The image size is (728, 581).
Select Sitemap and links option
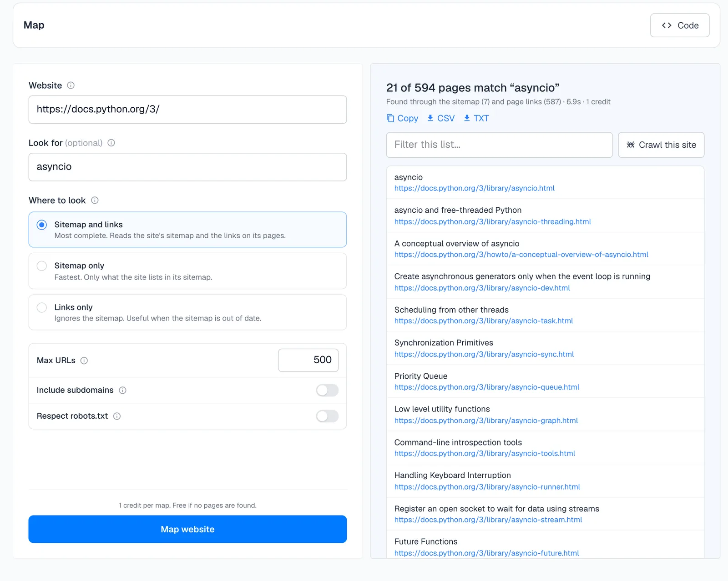point(187,230)
